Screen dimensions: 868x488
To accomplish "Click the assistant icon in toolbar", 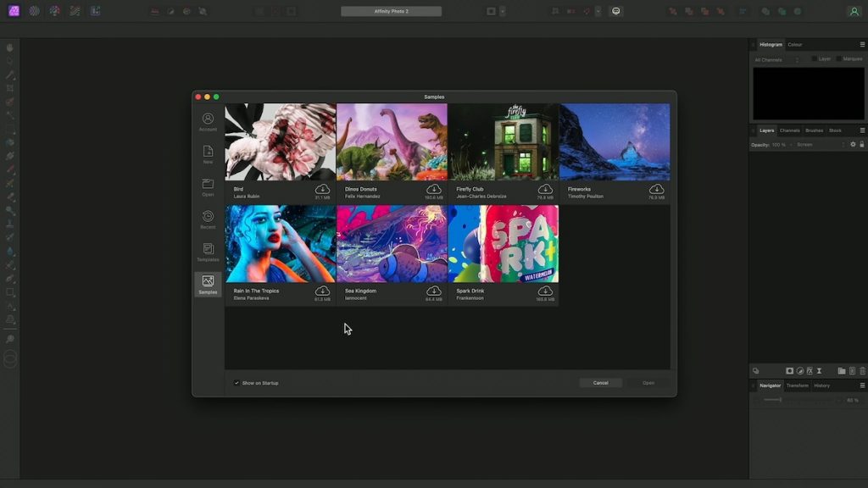I will point(615,11).
